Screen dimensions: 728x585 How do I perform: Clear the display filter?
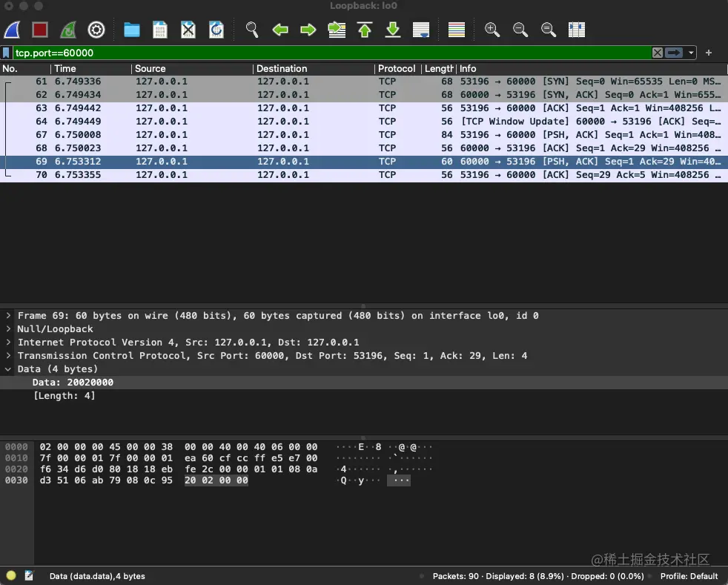click(x=658, y=53)
